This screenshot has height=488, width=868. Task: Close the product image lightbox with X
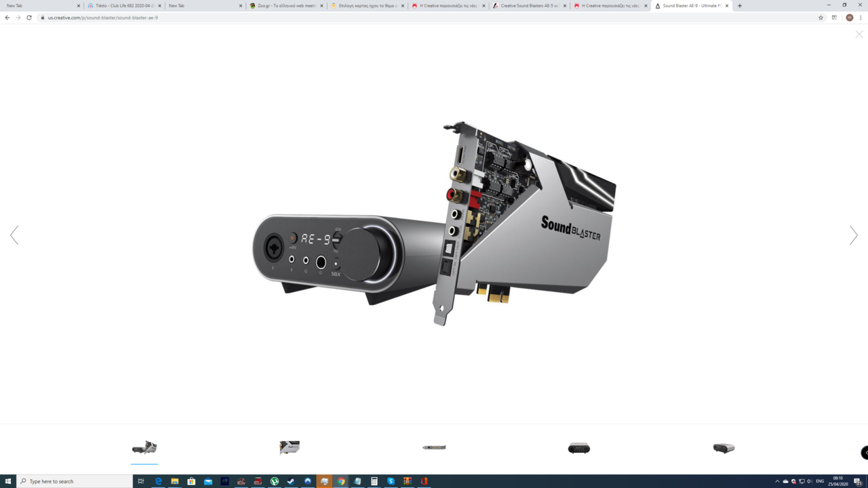(x=859, y=34)
